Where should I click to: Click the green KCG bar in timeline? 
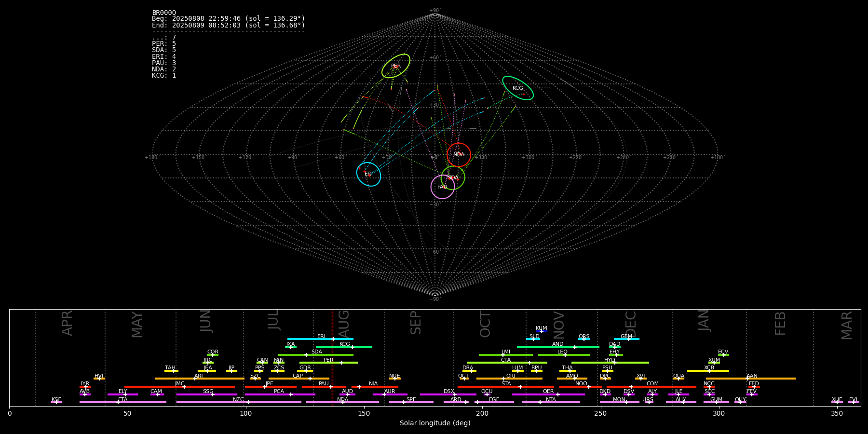coord(344,347)
